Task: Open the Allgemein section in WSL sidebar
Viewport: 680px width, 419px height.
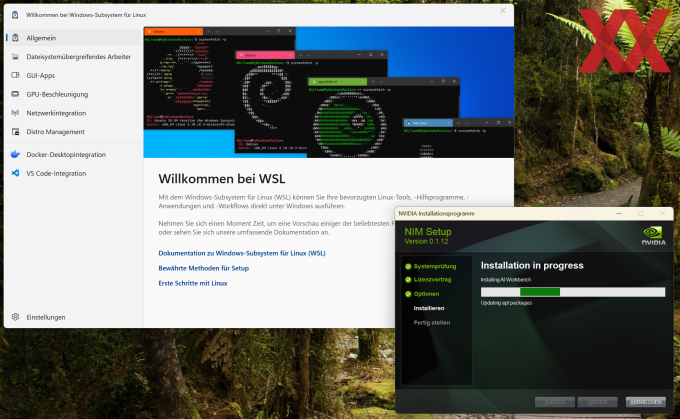Action: (74, 38)
